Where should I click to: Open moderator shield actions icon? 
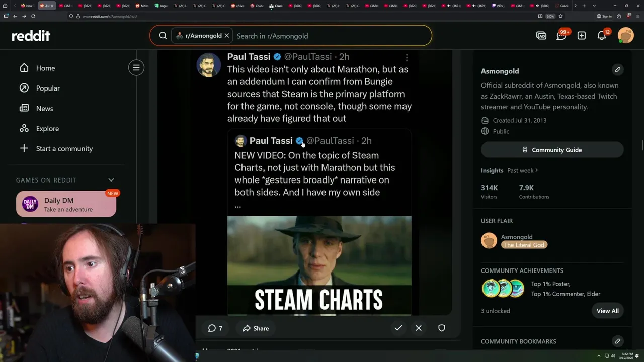tap(441, 328)
